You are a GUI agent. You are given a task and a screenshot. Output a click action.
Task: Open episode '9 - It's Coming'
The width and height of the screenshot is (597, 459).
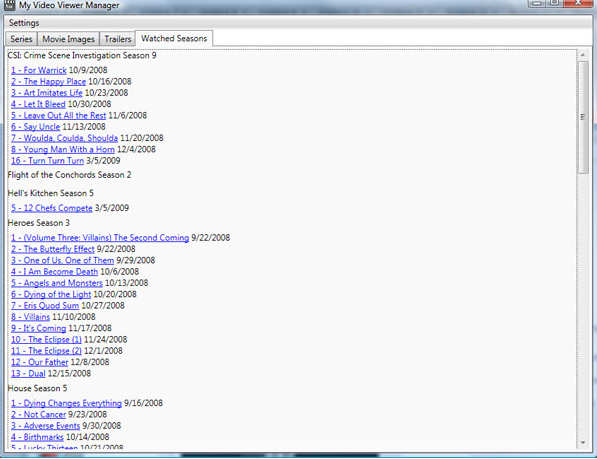(38, 328)
